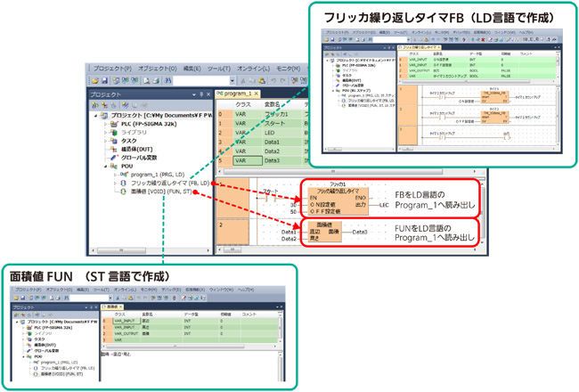This screenshot has width=579, height=392.
Task: Collapse the root プロジェクト node
Action: coord(95,114)
